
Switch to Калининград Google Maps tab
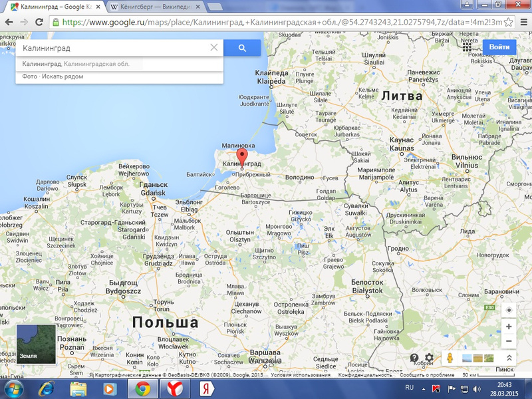(56, 7)
